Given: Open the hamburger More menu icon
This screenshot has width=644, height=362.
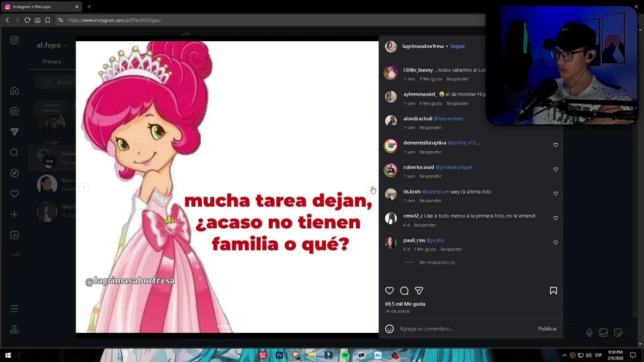Looking at the screenshot, I should tap(15, 309).
